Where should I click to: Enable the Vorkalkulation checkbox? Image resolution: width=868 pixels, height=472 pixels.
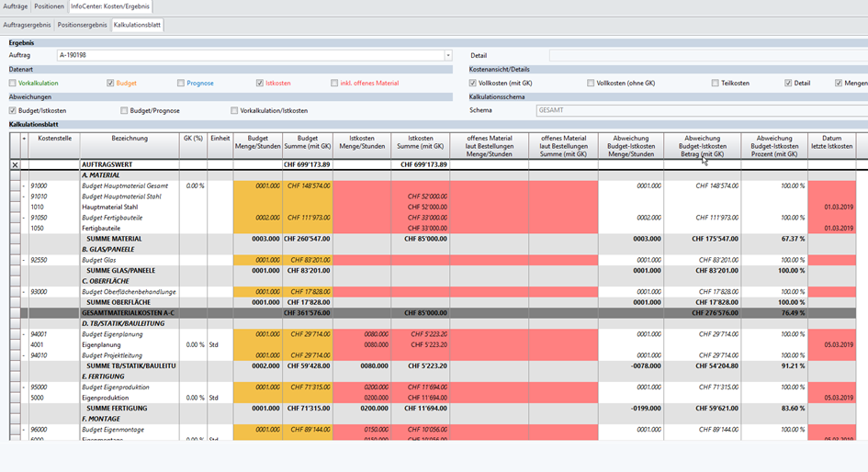point(13,83)
